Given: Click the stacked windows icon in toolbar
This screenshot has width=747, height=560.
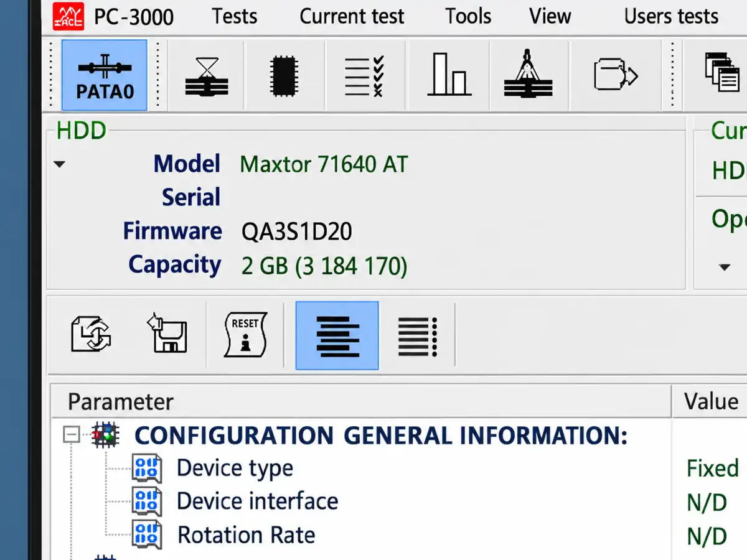Looking at the screenshot, I should point(721,72).
